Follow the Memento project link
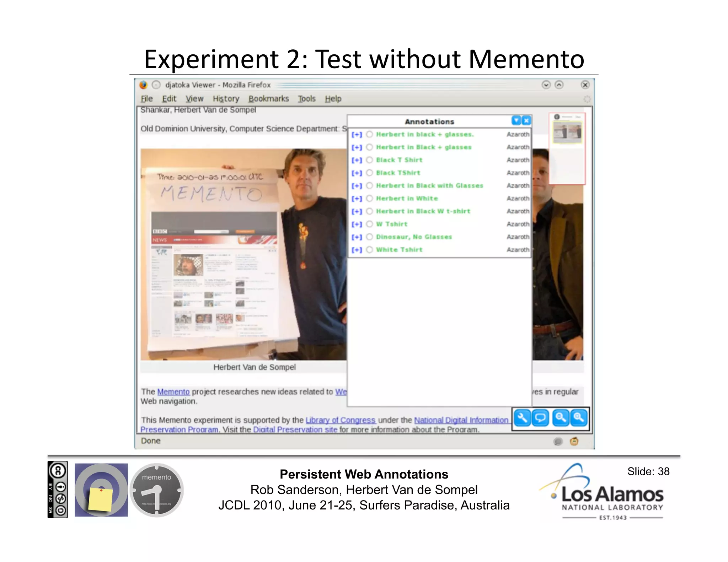This screenshot has height=562, width=728. click(173, 391)
